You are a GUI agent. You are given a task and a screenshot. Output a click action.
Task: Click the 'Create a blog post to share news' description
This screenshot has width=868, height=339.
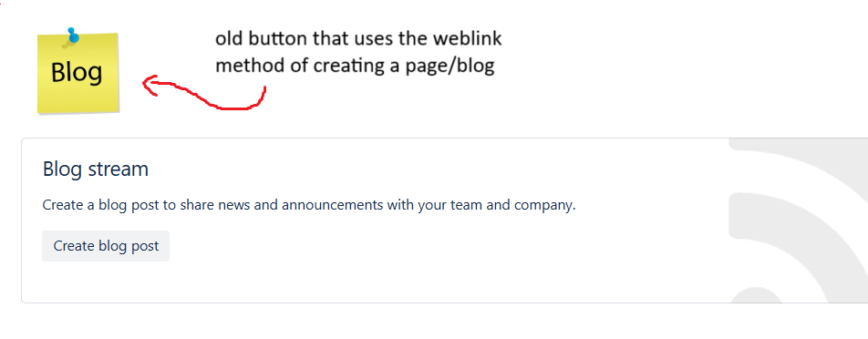309,205
